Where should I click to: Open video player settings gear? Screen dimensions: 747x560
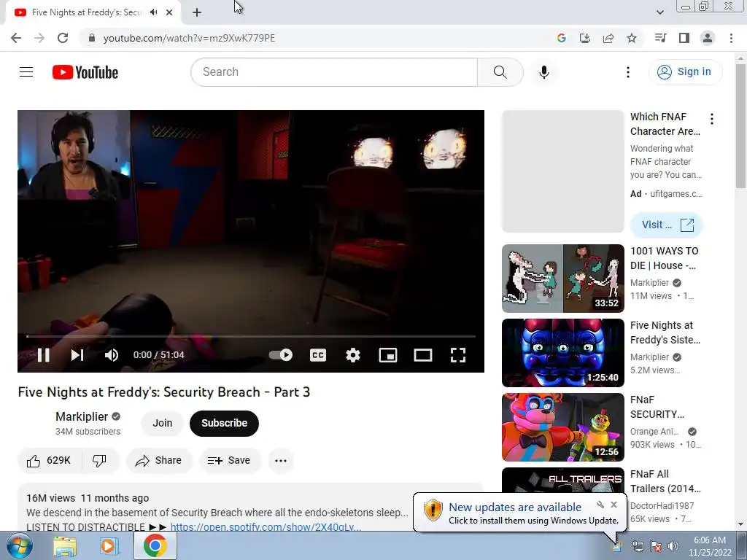point(353,355)
